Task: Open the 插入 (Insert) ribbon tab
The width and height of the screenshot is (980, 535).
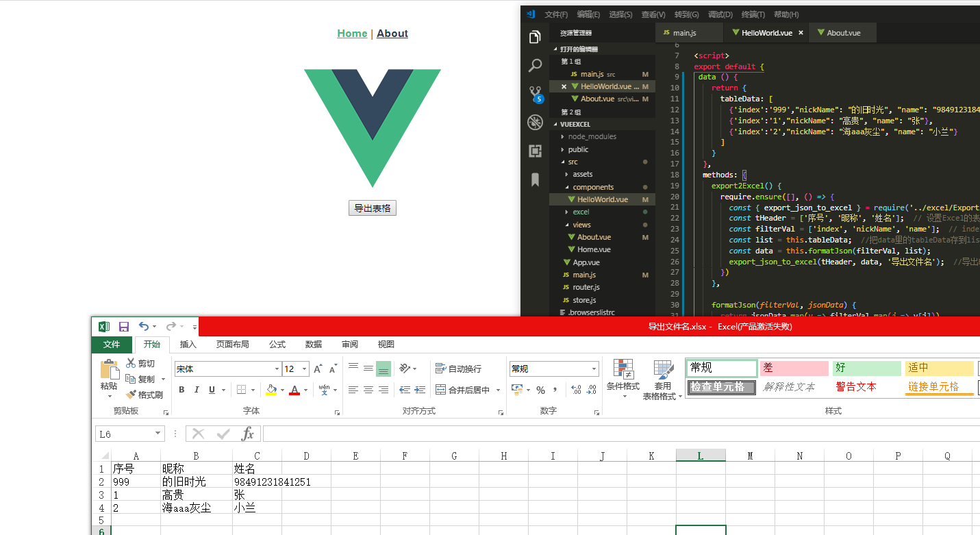Action: [x=188, y=345]
